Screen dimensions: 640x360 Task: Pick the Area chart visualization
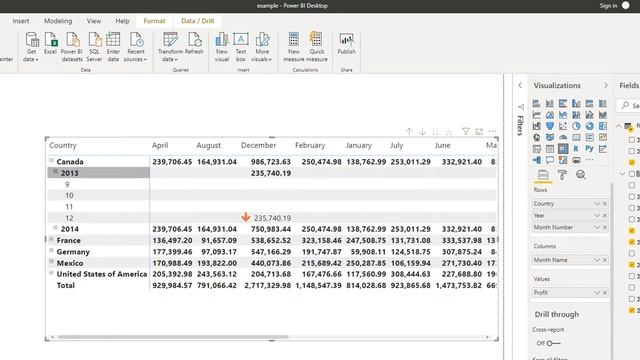pyautogui.click(x=550, y=115)
